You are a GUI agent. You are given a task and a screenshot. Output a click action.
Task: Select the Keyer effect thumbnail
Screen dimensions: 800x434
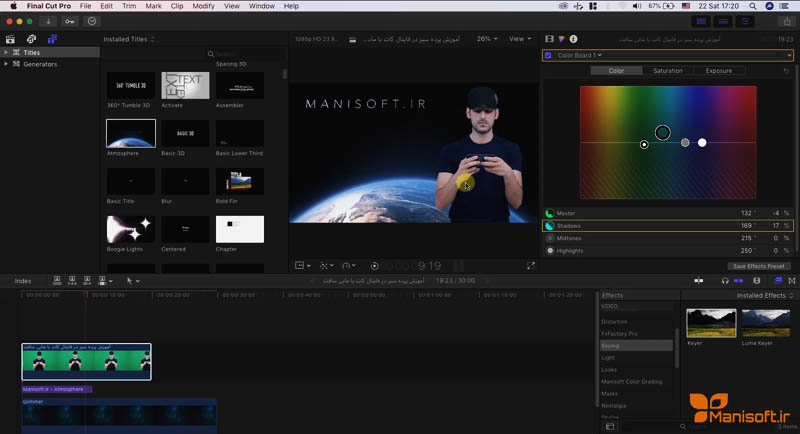point(711,323)
